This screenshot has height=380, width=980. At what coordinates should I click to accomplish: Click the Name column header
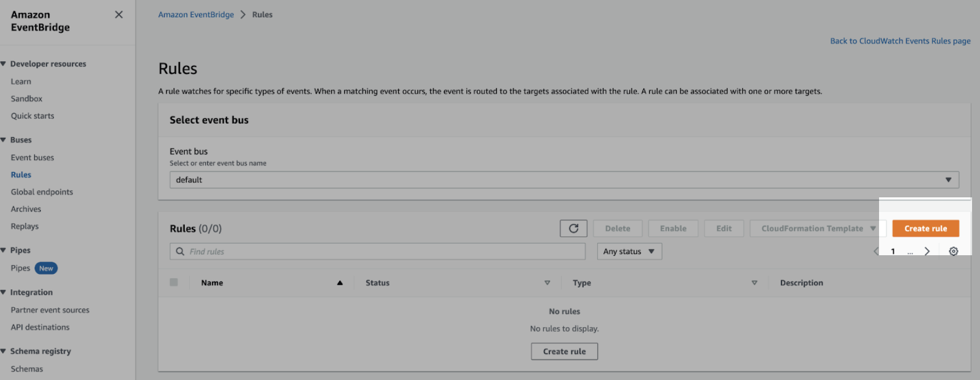[212, 283]
